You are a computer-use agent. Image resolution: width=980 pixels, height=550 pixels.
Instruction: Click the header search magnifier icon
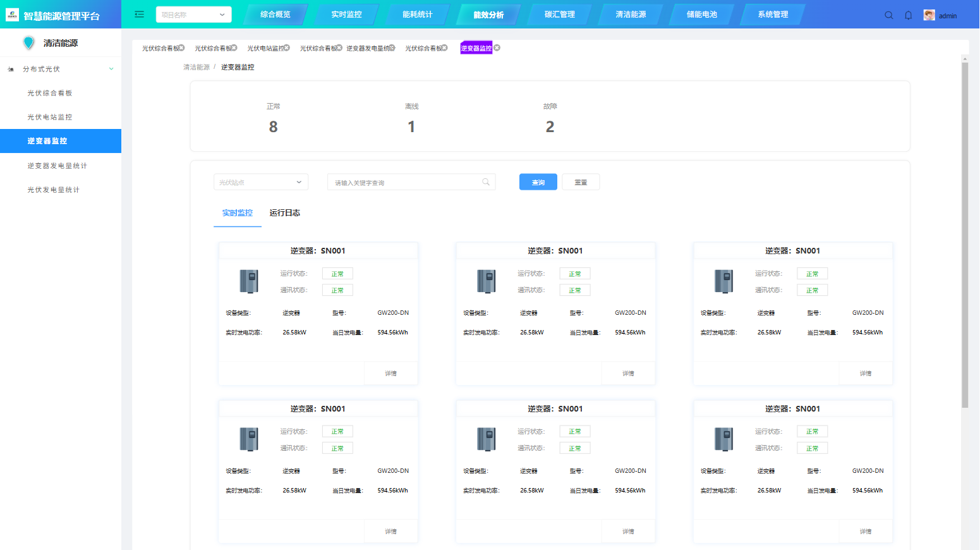coord(889,15)
